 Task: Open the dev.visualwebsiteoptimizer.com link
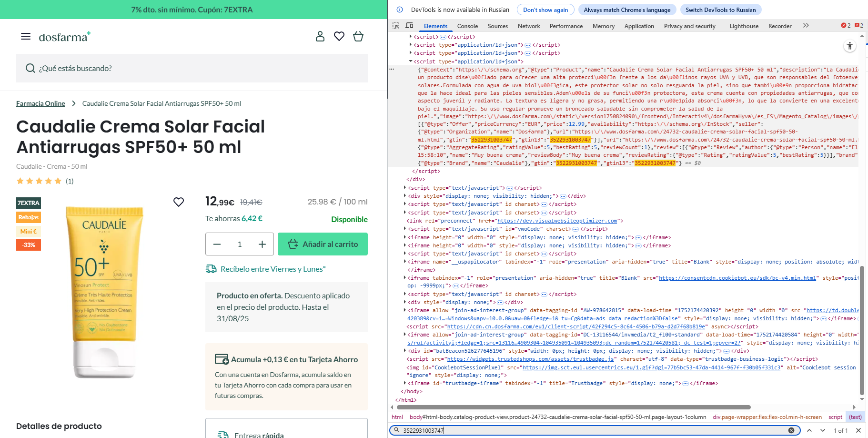click(557, 221)
